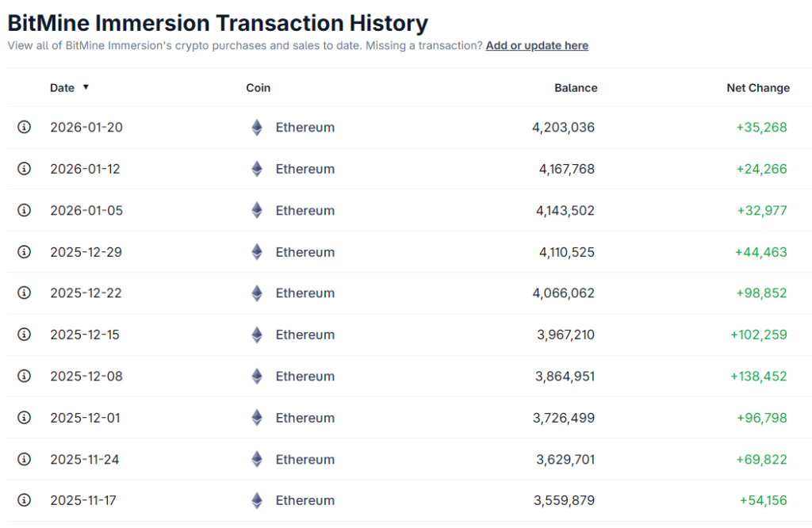812x528 pixels.
Task: Click the info icon beside date 2025-12-29
Action: pos(24,251)
